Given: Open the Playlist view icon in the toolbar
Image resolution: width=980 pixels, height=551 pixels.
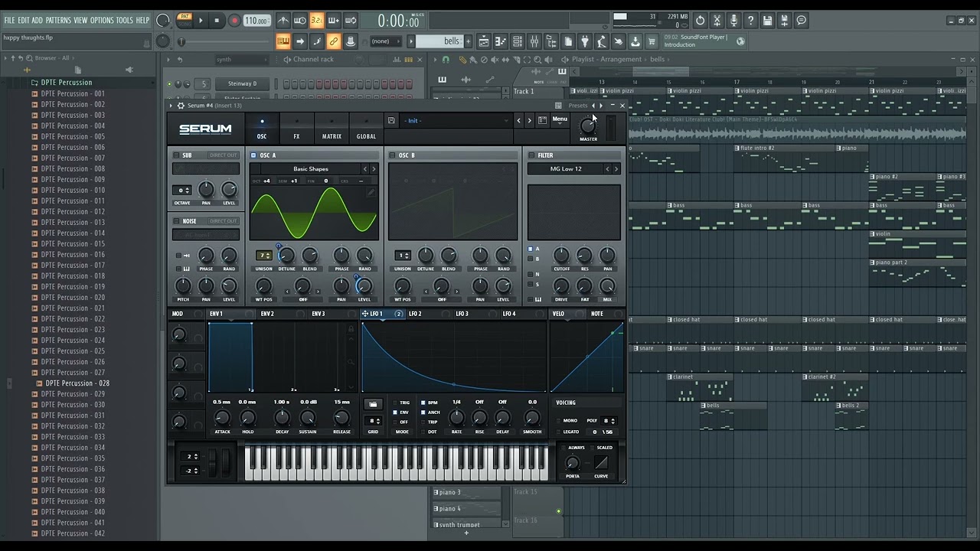Looking at the screenshot, I should 483,41.
